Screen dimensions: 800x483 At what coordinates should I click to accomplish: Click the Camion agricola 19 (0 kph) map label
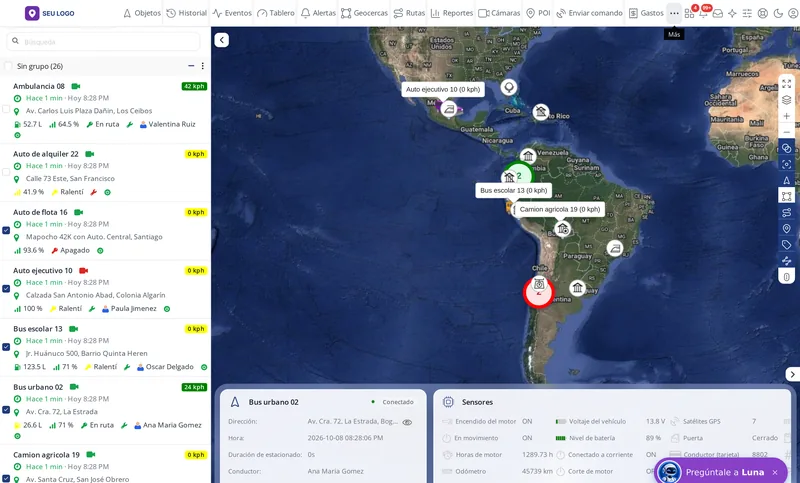click(x=560, y=209)
